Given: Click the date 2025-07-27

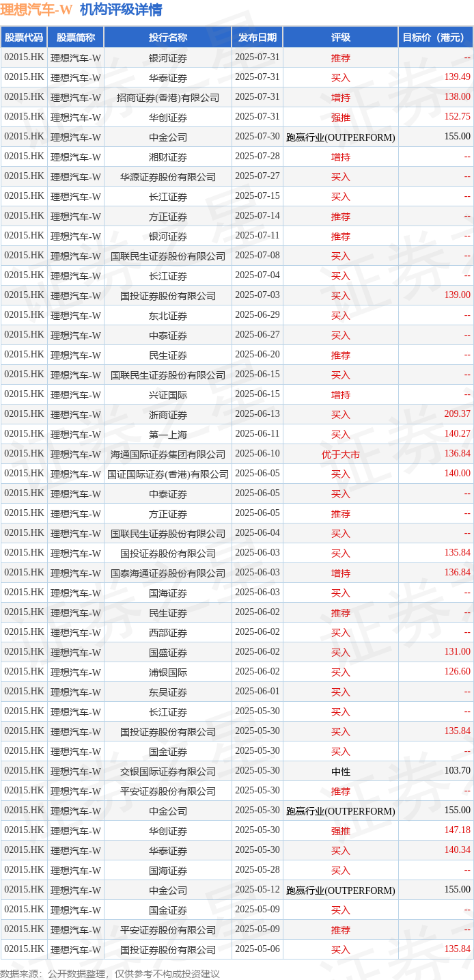Looking at the screenshot, I should (257, 176).
